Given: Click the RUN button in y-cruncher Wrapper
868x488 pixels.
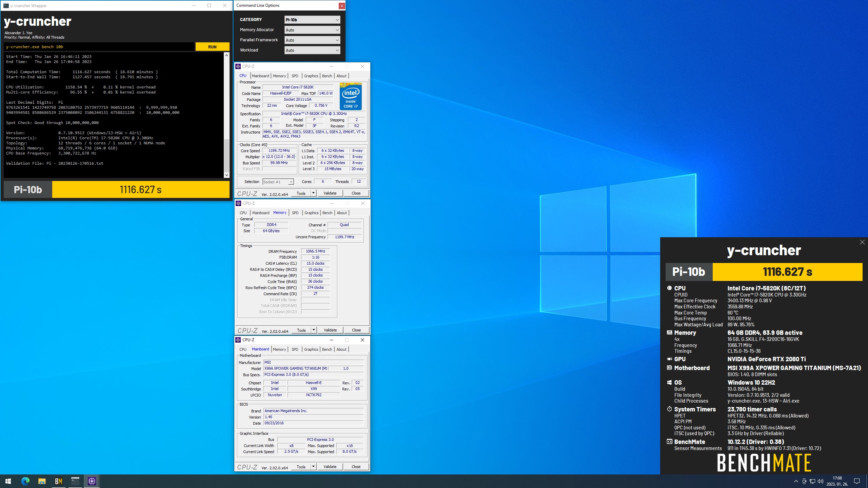Looking at the screenshot, I should point(212,47).
